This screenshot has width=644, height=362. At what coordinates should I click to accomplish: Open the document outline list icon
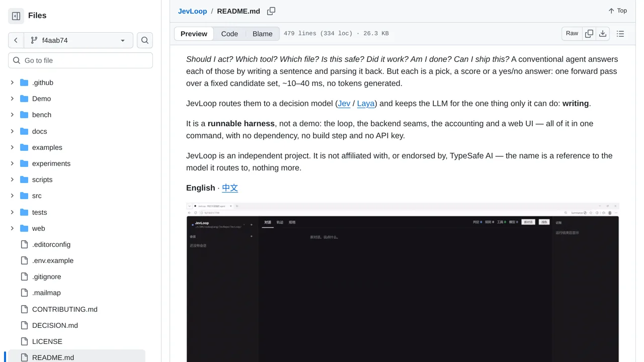[x=620, y=34]
